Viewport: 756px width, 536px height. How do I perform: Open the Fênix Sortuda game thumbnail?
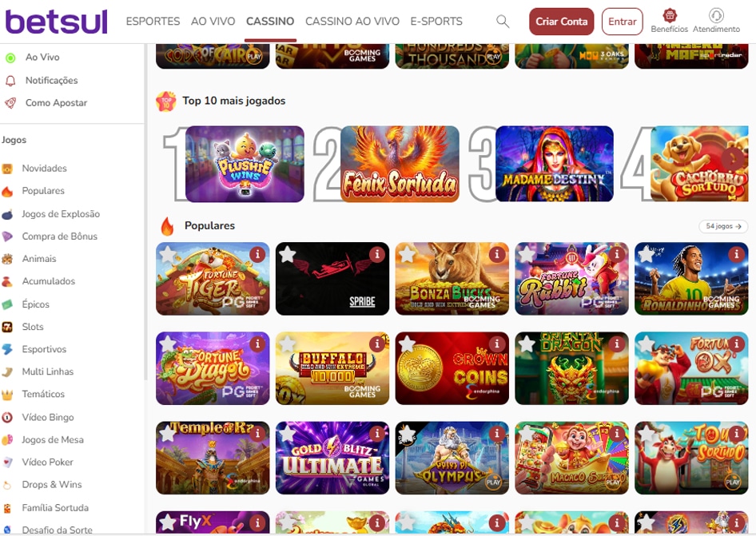[400, 164]
